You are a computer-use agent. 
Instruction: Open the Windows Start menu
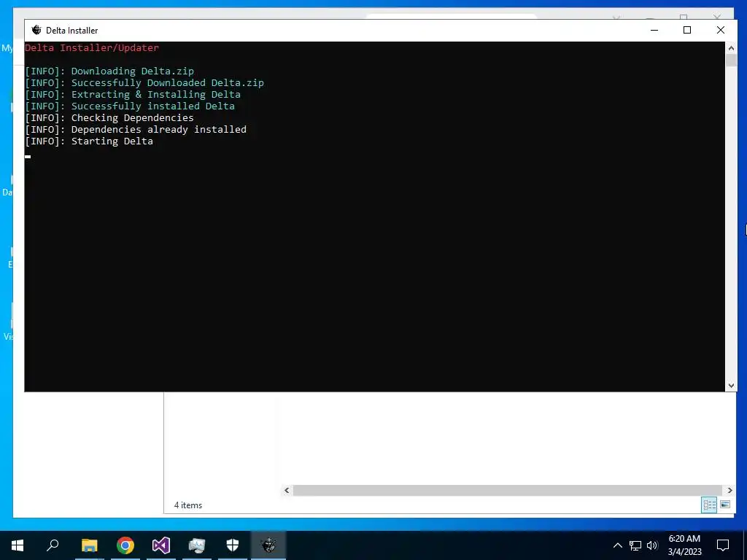(x=18, y=545)
